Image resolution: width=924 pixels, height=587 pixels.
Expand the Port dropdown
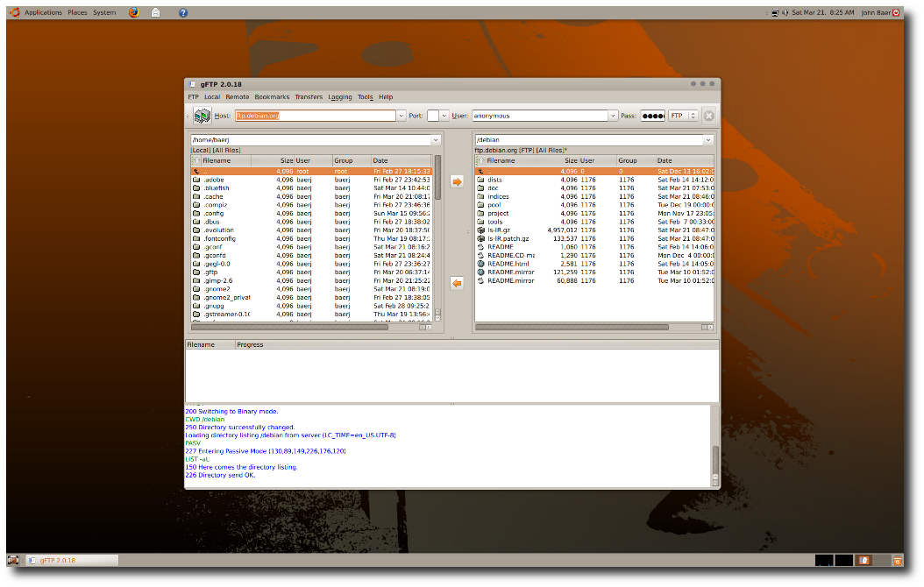444,116
